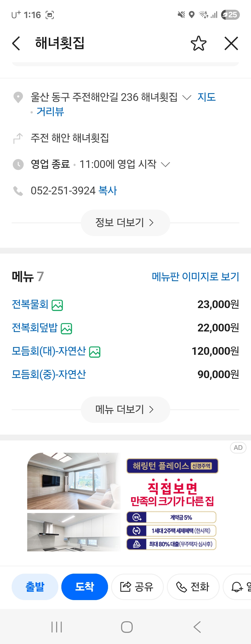Set as destination with 도착 button
The width and height of the screenshot is (251, 644).
pyautogui.click(x=85, y=587)
